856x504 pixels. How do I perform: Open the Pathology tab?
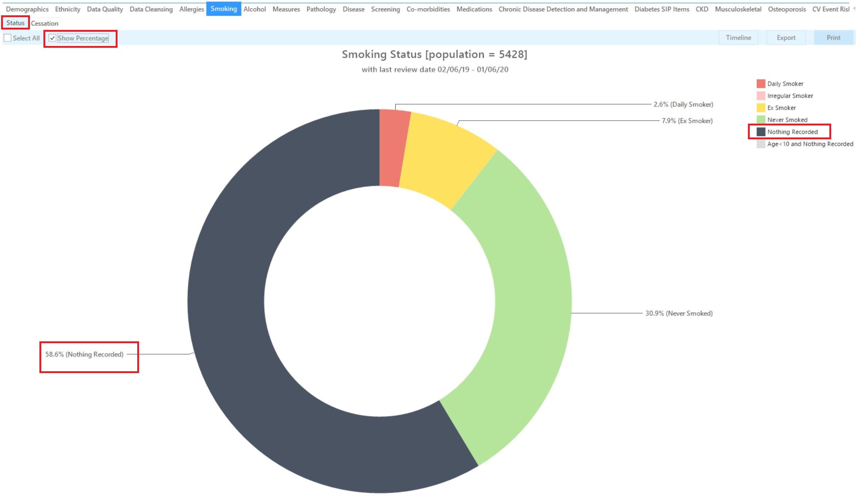(x=321, y=9)
